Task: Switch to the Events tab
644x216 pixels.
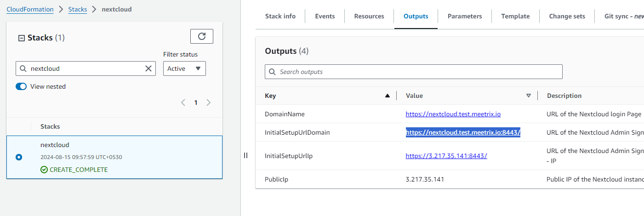Action: pos(325,16)
